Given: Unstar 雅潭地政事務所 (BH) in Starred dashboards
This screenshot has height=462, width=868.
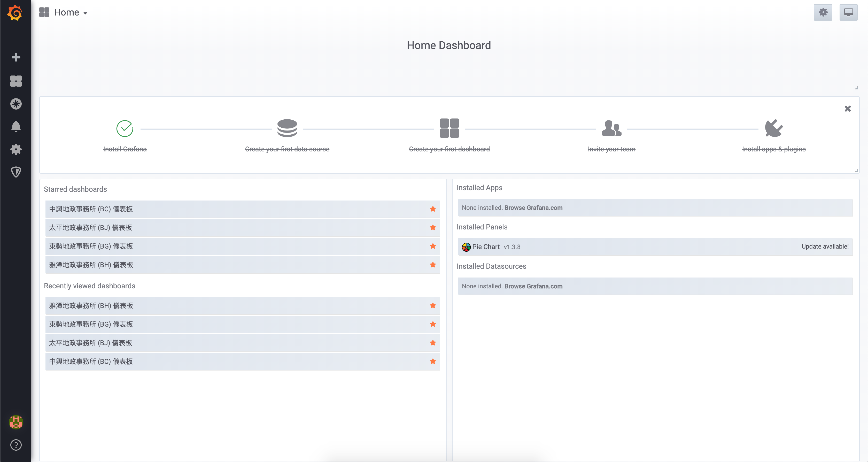Looking at the screenshot, I should [433, 265].
